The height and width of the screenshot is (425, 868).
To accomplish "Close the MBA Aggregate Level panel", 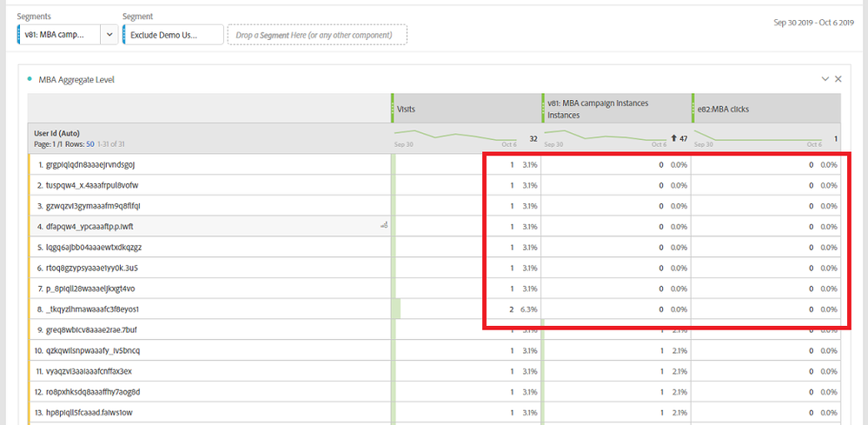I will [838, 79].
